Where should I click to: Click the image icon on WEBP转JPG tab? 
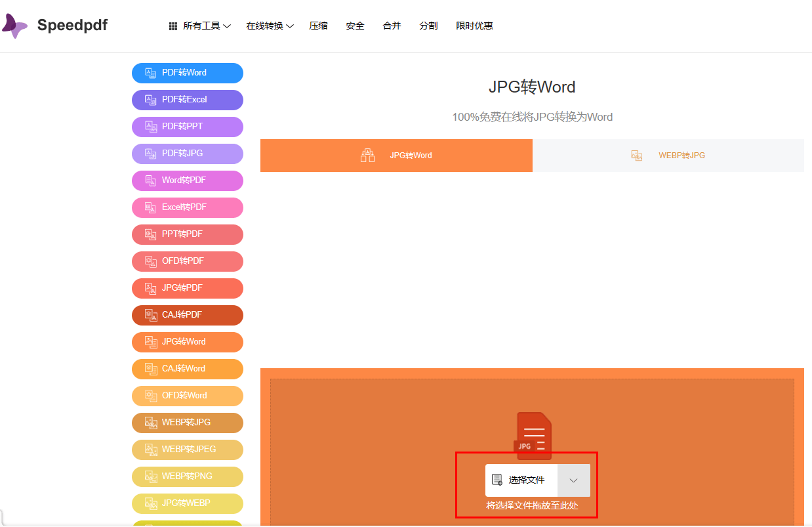tap(636, 156)
